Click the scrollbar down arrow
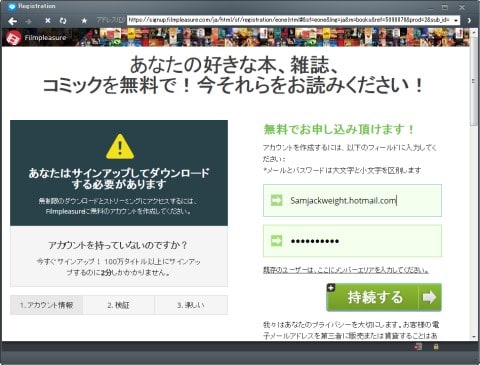This screenshot has width=480, height=365. point(474,337)
